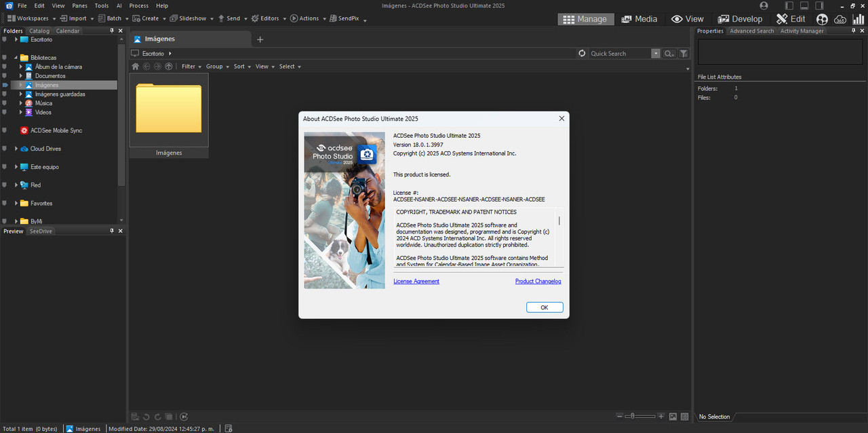
Task: Toggle Easy-Select marker next to ACDSee Mobile Sync
Action: tap(5, 130)
